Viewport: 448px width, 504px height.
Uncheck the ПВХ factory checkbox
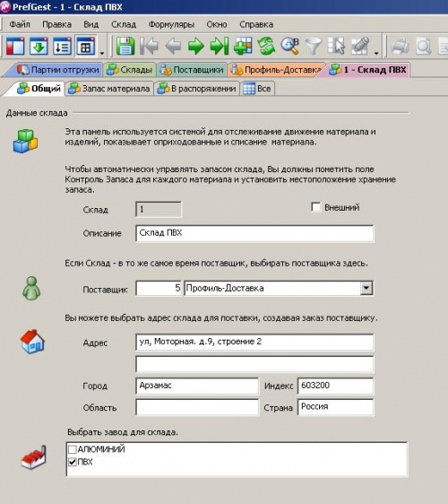(73, 462)
